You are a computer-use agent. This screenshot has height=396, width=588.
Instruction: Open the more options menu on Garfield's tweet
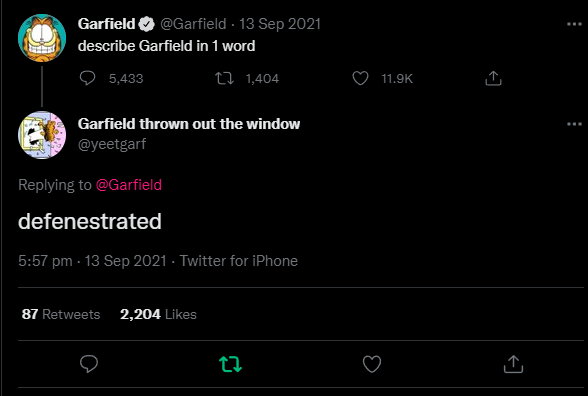(x=574, y=24)
